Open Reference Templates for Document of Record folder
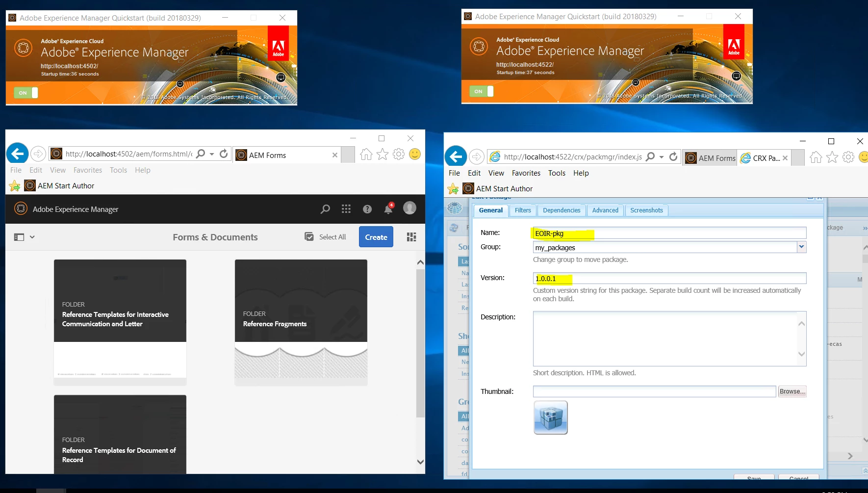The height and width of the screenshot is (493, 868). pyautogui.click(x=120, y=435)
